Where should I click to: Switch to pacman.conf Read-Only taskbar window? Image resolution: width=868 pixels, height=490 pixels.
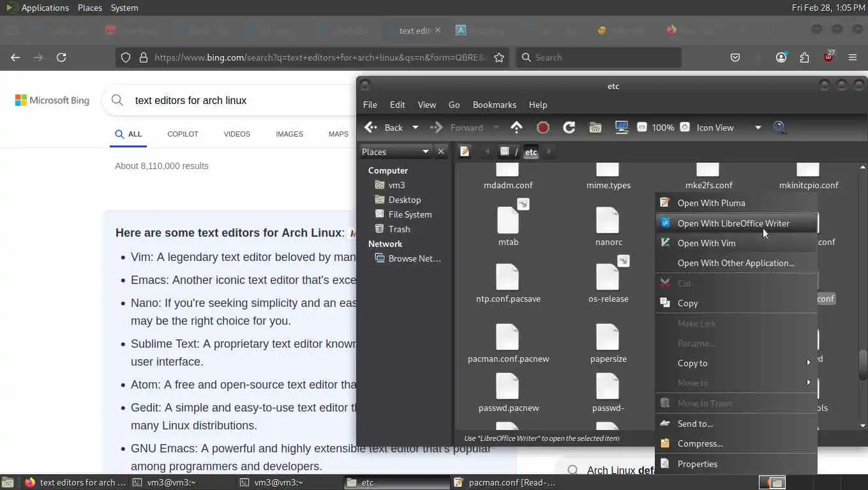click(x=504, y=482)
